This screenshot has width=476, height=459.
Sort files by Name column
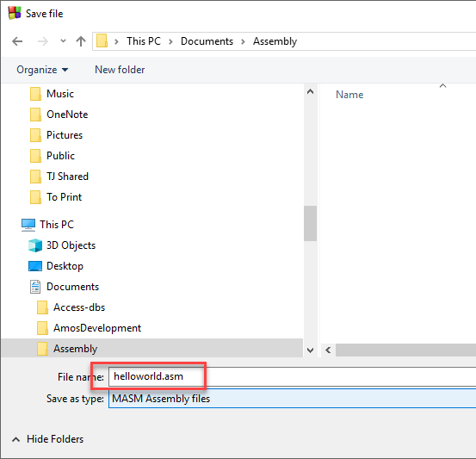point(349,95)
